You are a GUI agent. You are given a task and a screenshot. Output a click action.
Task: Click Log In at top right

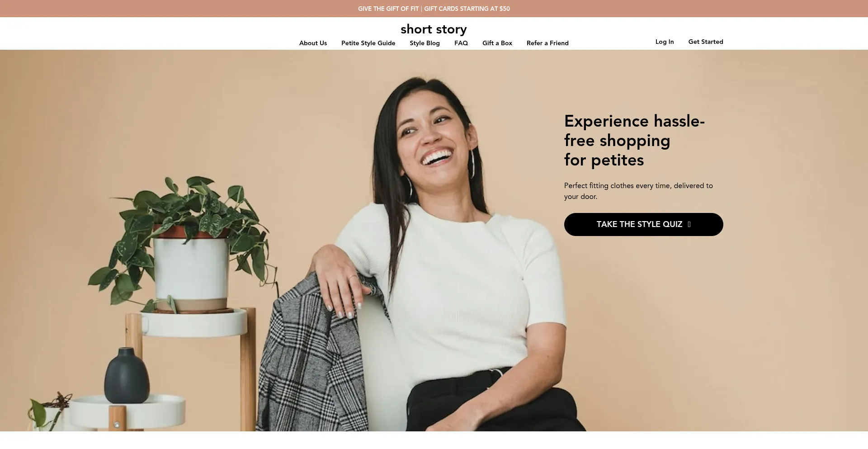click(665, 42)
